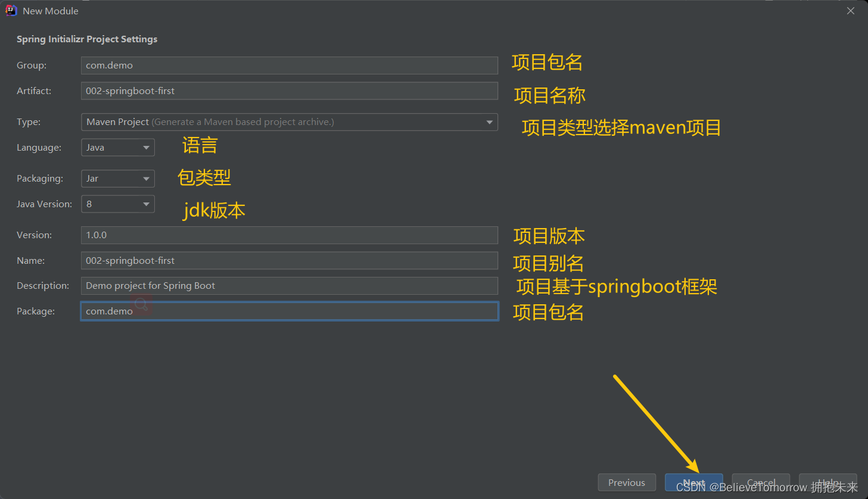Open the Packaging dropdown showing Jar

click(118, 179)
